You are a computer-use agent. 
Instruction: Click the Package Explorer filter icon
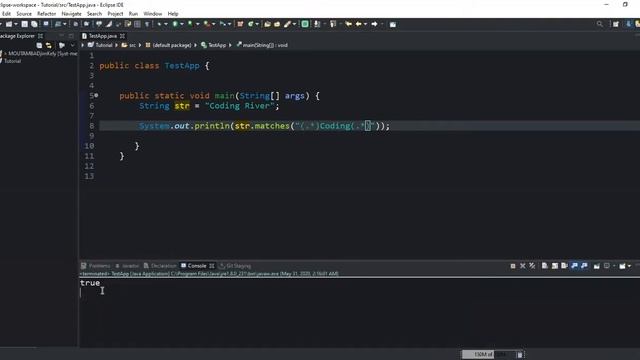pyautogui.click(x=62, y=45)
